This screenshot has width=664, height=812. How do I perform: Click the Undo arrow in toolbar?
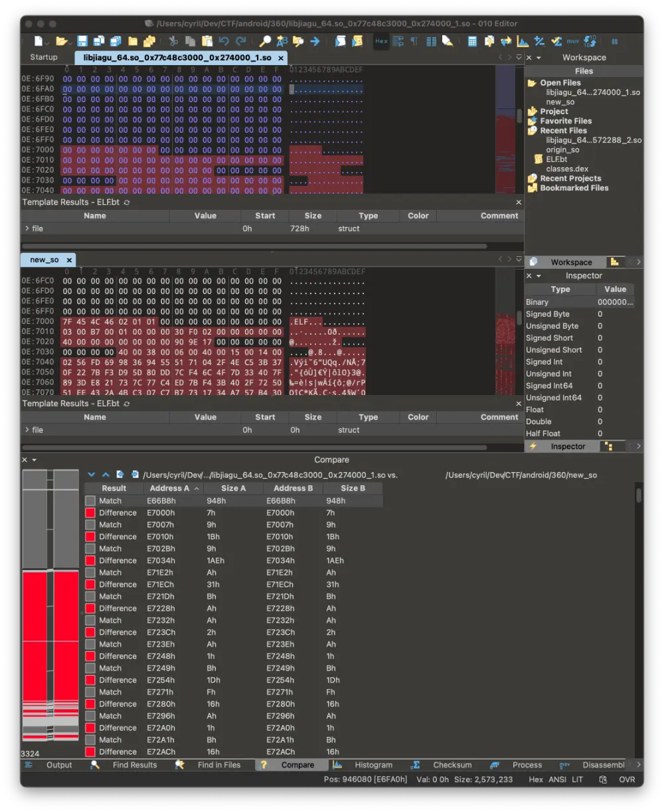pyautogui.click(x=224, y=41)
